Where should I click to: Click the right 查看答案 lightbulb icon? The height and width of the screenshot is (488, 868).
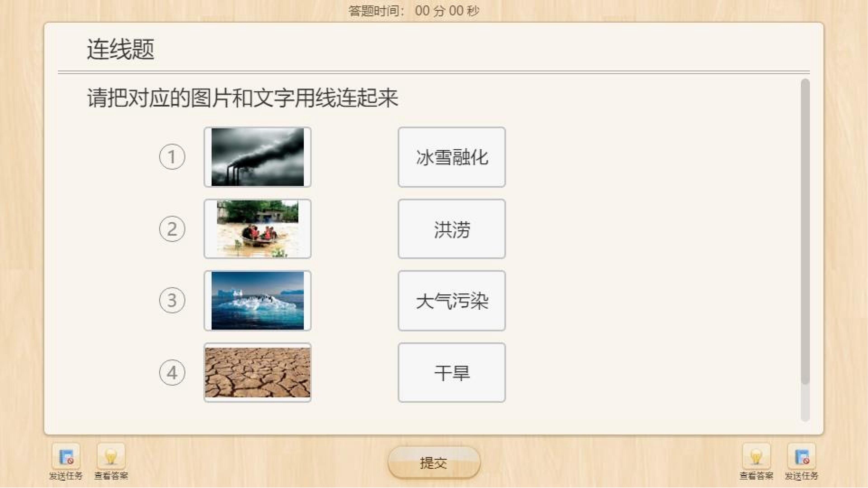pos(757,456)
